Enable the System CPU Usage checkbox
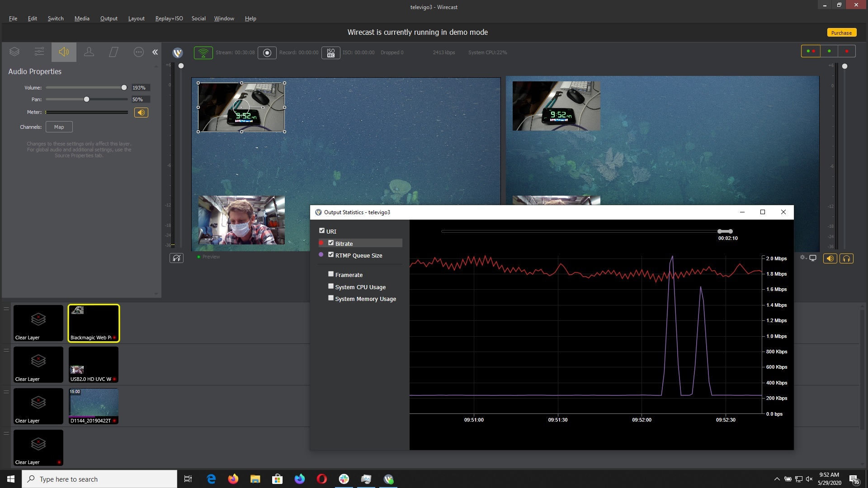 pos(331,286)
